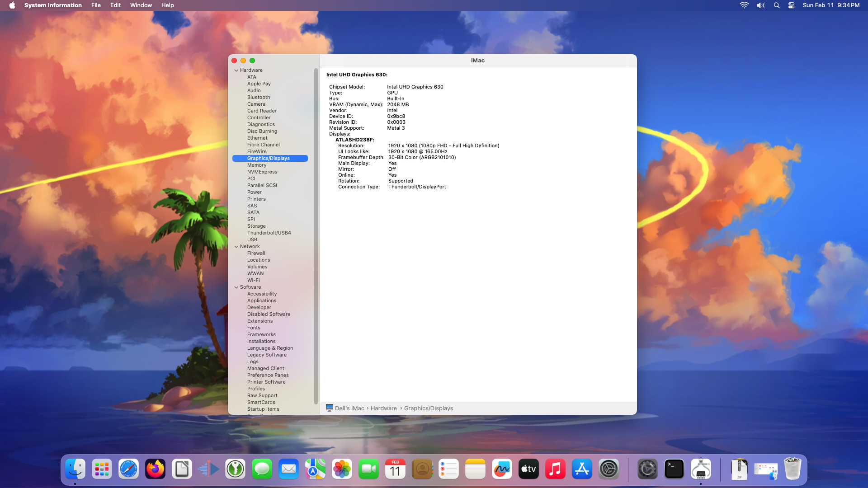Viewport: 868px width, 488px height.
Task: Click the 2048 MB VRAM value
Action: (x=398, y=105)
